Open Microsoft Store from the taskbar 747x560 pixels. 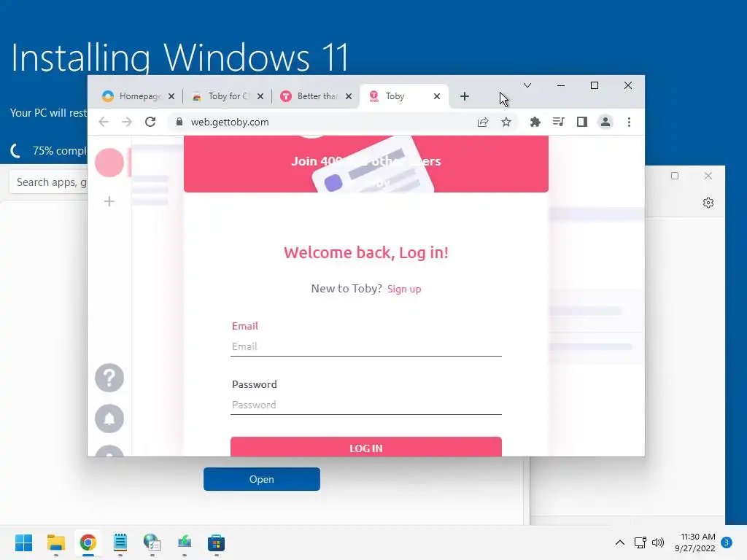pos(216,542)
